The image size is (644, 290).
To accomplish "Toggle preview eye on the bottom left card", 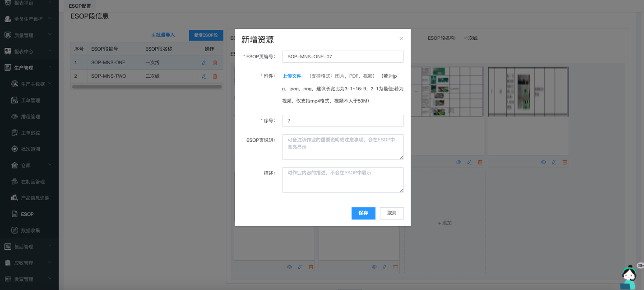I will (290, 267).
